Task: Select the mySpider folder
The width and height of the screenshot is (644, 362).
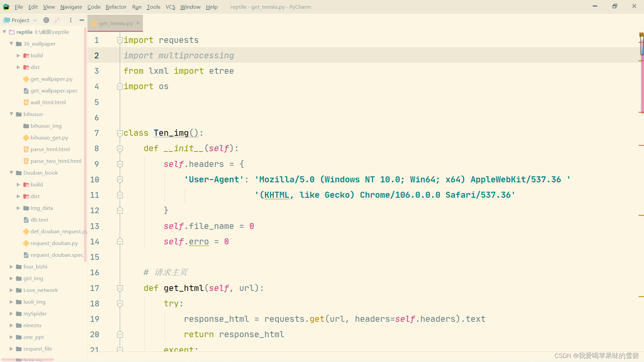Action: [x=35, y=313]
